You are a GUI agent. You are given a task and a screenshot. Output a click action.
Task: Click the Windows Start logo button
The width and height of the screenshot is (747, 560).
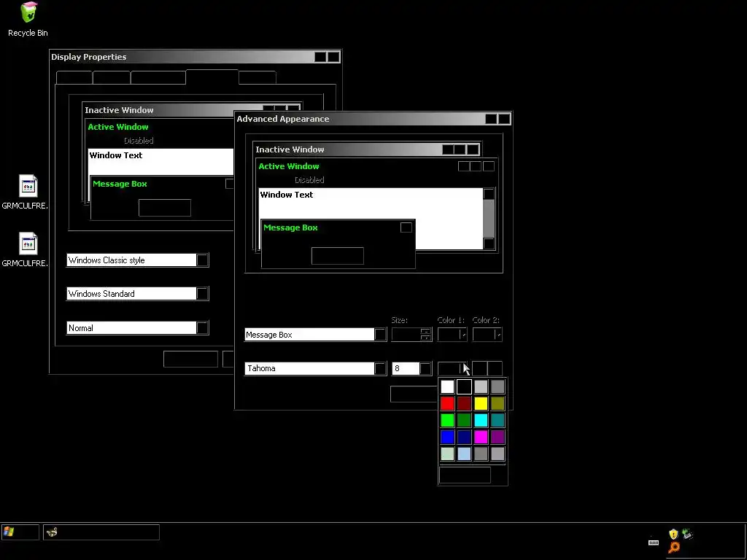(20, 532)
